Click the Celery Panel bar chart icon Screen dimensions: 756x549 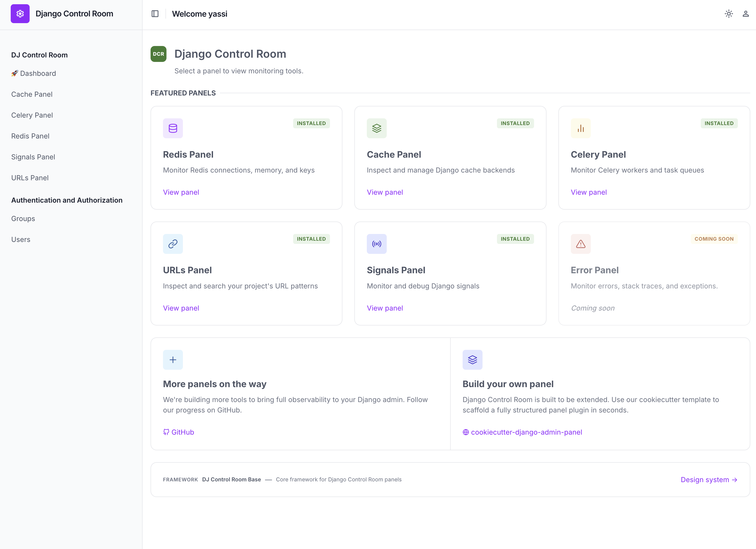point(581,128)
